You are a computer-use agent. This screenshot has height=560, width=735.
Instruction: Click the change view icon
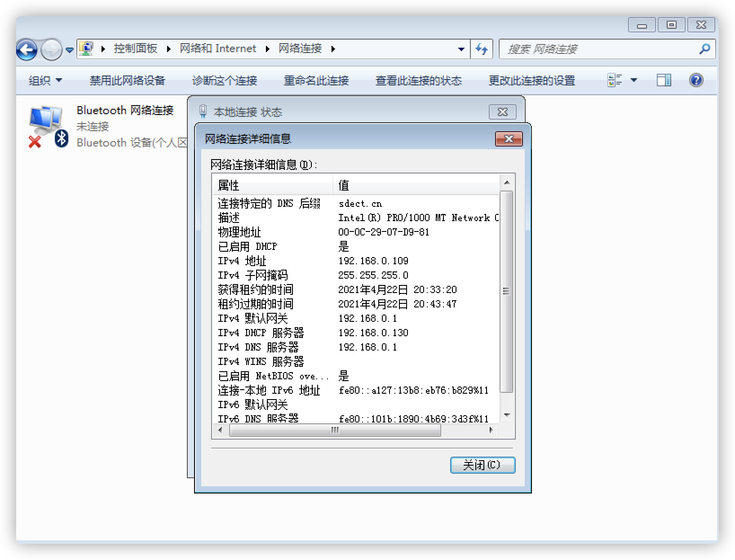(615, 80)
